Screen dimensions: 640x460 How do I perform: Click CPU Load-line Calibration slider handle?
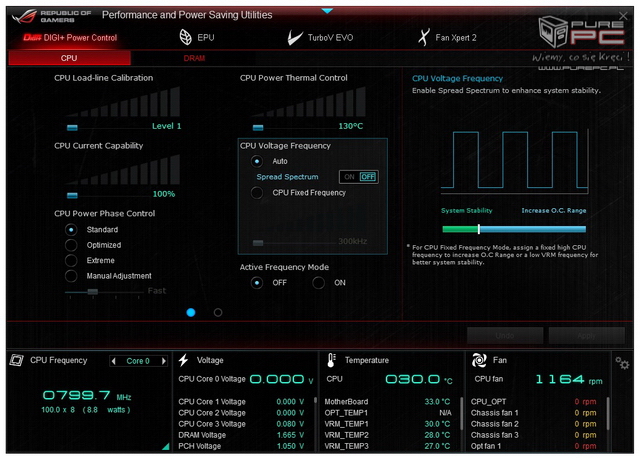72,128
